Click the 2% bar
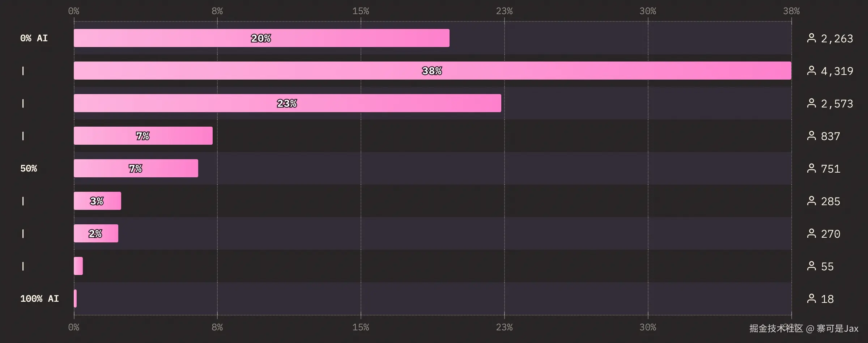868x343 pixels. click(96, 233)
